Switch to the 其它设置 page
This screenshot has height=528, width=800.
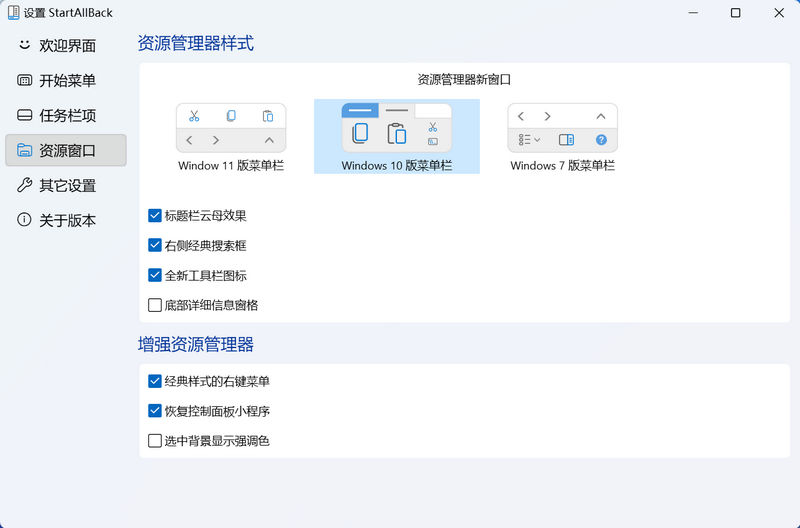coord(67,186)
